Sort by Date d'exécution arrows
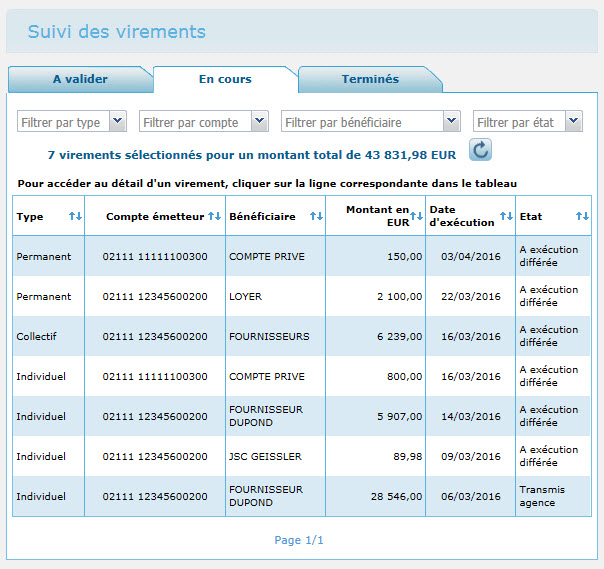 click(507, 216)
